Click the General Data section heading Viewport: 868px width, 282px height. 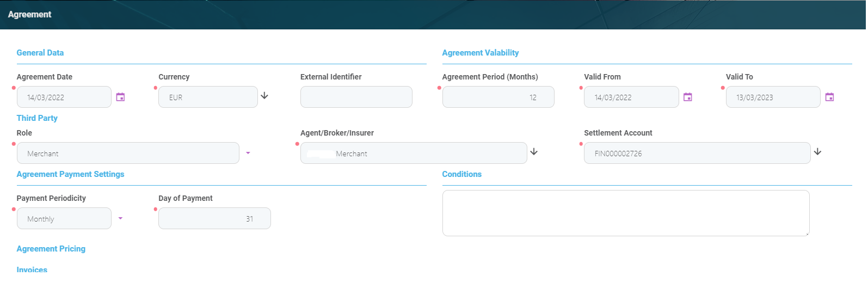(40, 53)
